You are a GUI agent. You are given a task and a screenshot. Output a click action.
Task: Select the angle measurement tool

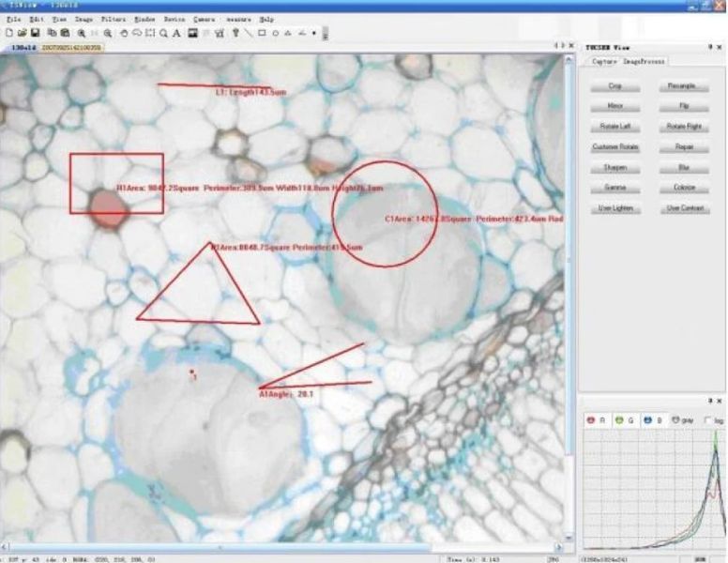(302, 33)
